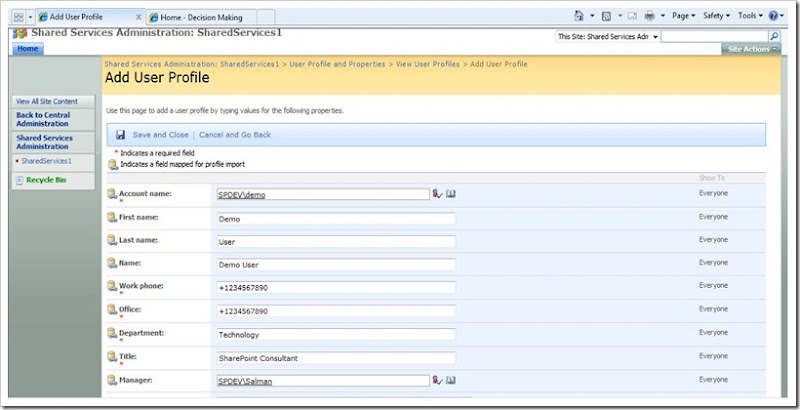Switch to Home - Decision Making tab

201,17
